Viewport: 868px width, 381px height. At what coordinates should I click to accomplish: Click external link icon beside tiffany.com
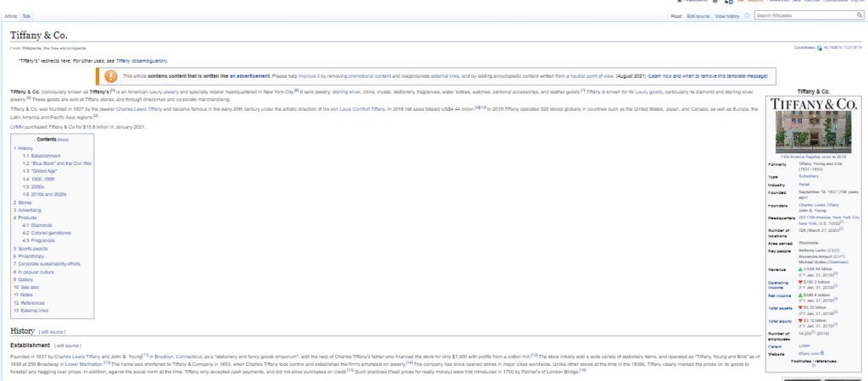[822, 352]
